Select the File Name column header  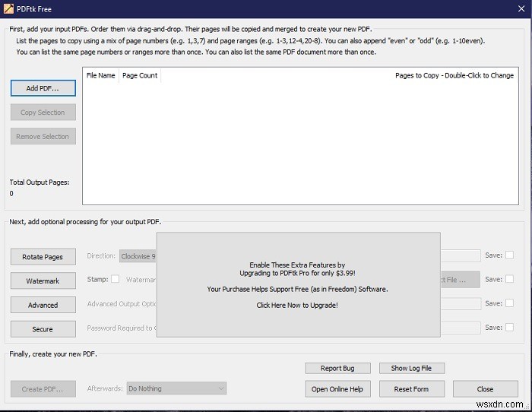click(101, 75)
